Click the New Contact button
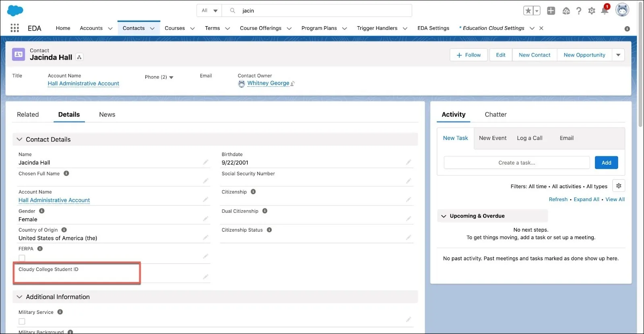 [x=535, y=55]
